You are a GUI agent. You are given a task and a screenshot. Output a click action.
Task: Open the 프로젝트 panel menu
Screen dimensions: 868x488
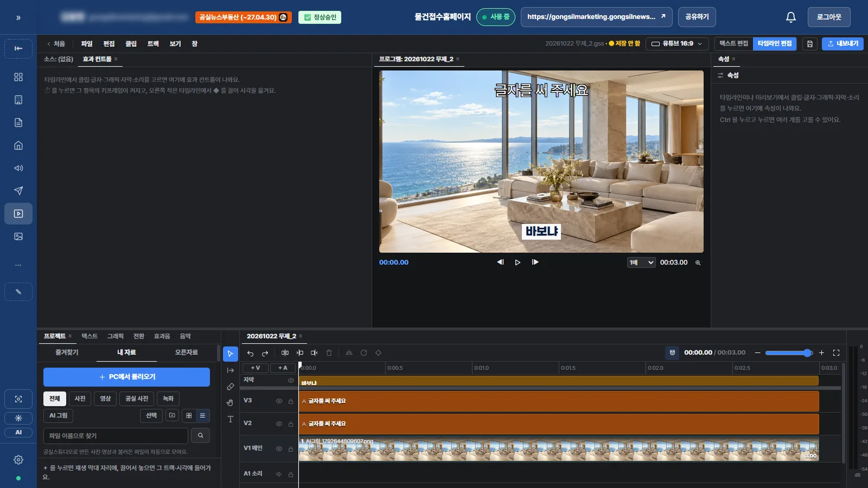click(70, 336)
